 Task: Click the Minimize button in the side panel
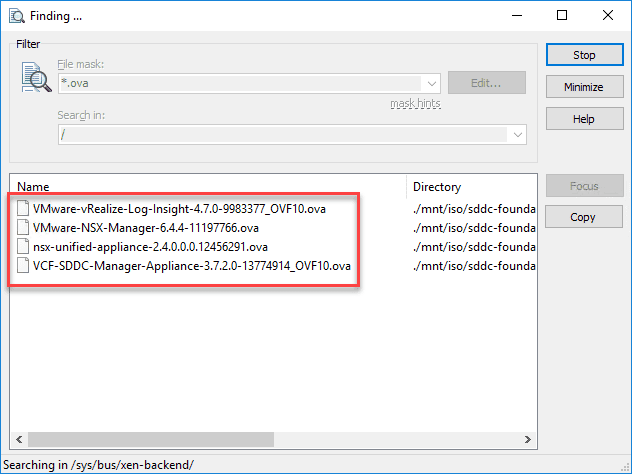point(584,87)
